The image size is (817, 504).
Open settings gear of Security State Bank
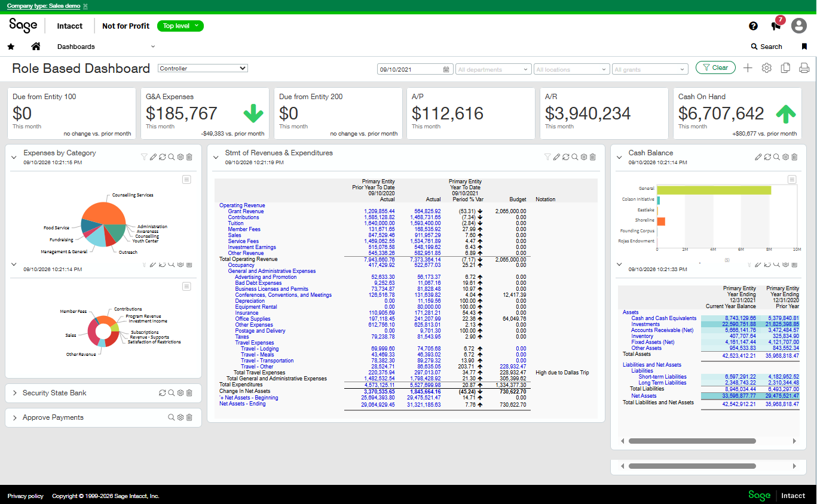point(180,393)
